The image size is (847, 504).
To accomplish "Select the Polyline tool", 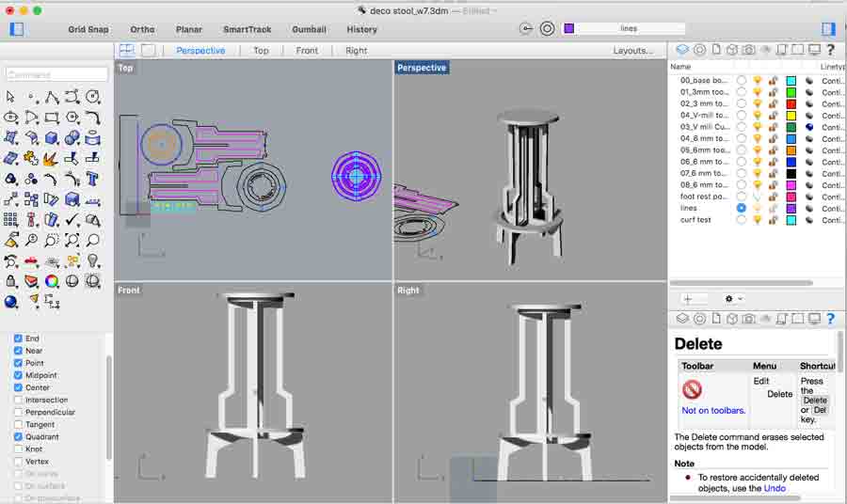I will [x=52, y=97].
